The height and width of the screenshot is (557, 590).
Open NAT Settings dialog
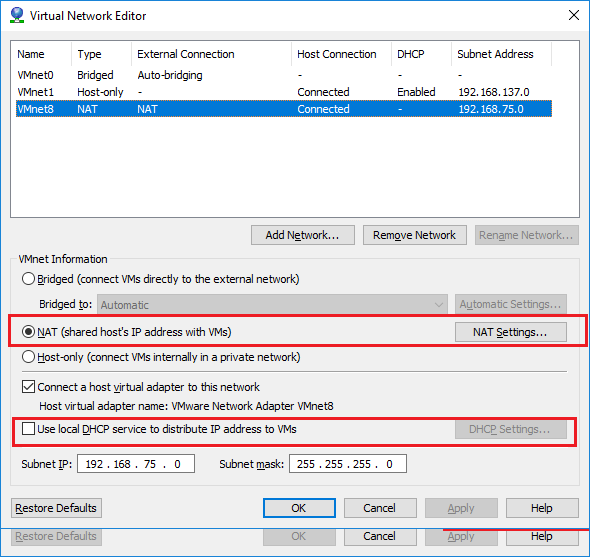point(511,332)
